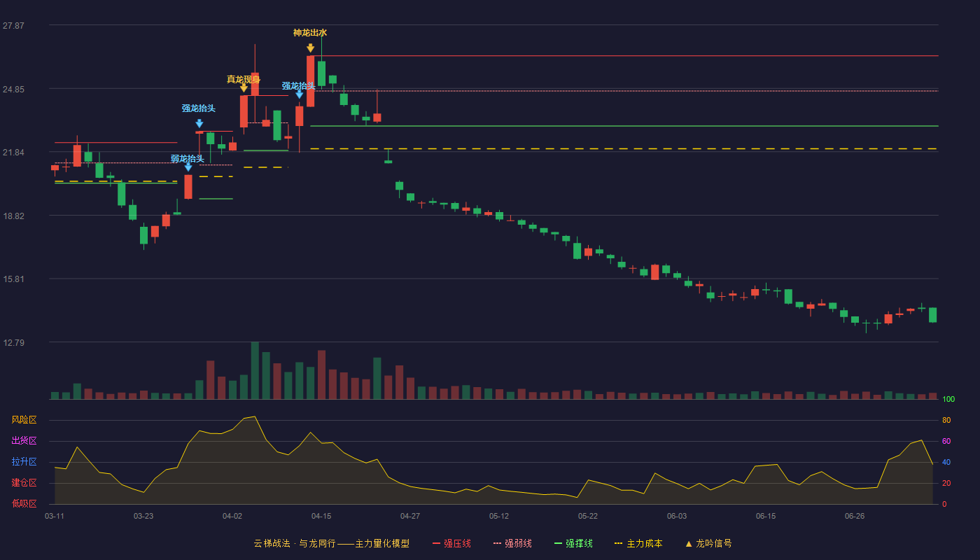Click the 拉升区 zone label

coord(24,462)
